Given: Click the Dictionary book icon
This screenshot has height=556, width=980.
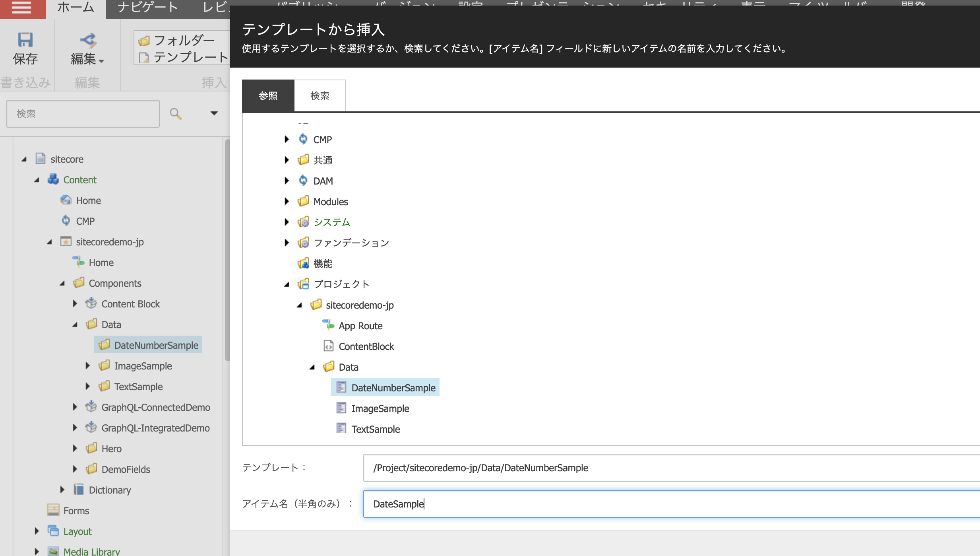Looking at the screenshot, I should (79, 490).
